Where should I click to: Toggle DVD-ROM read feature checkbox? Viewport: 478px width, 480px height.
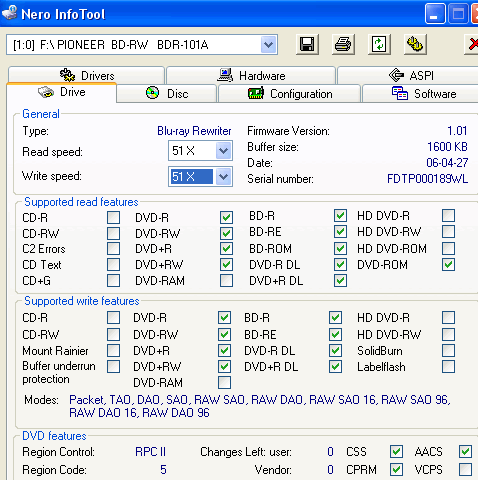448,265
